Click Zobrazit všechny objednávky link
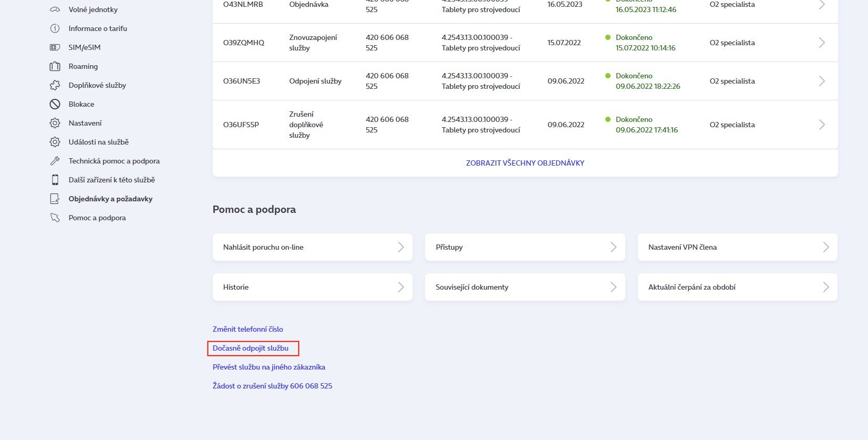The image size is (868, 440). 525,163
